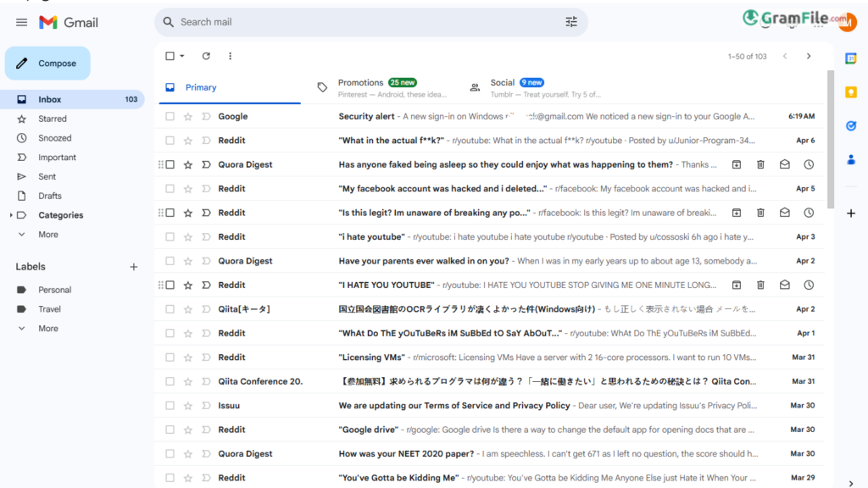Delete the "I HATE YOU YOUTUBE" email

(760, 285)
